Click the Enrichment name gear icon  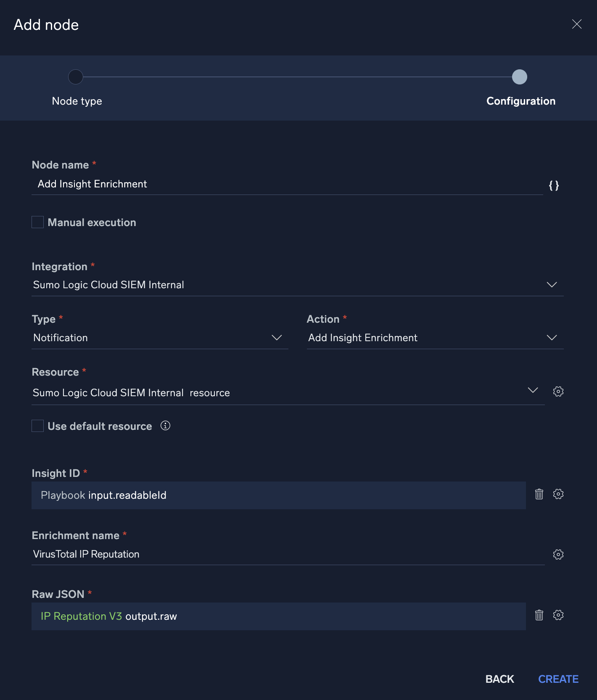(x=558, y=555)
